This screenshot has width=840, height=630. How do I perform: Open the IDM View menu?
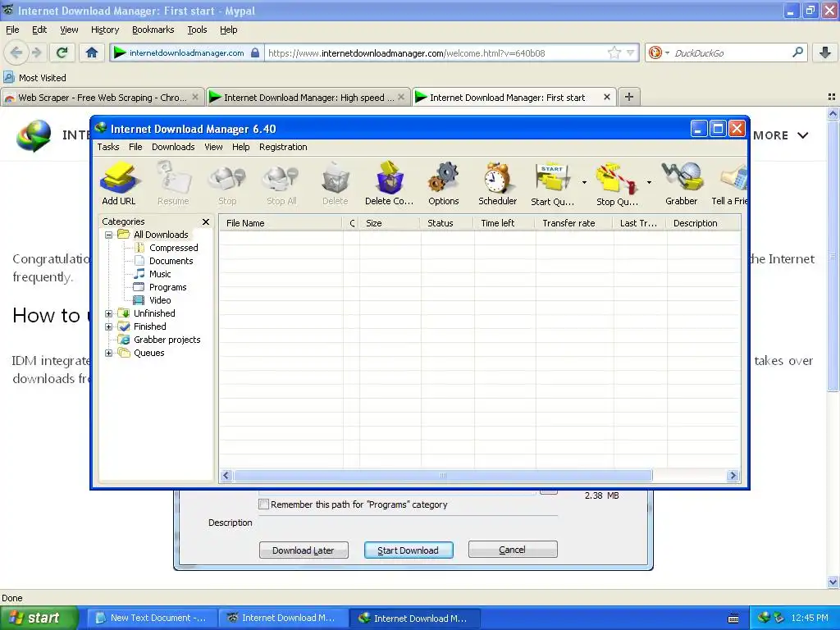[213, 147]
